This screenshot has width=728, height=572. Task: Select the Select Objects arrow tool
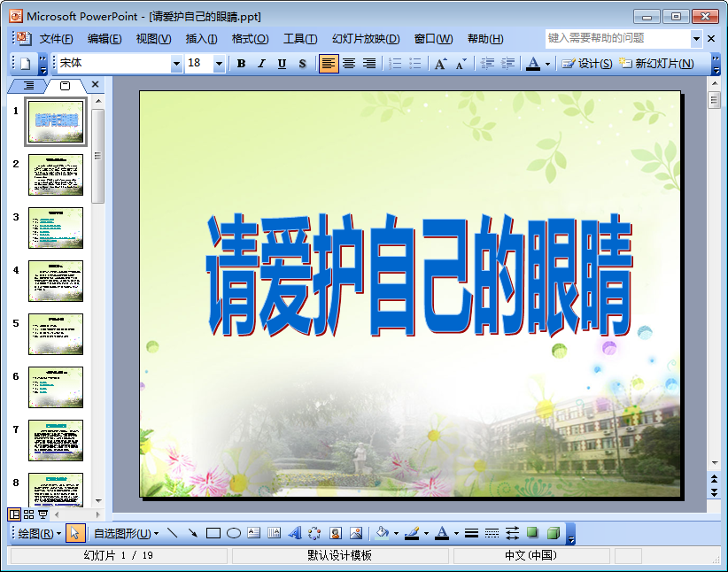click(74, 533)
